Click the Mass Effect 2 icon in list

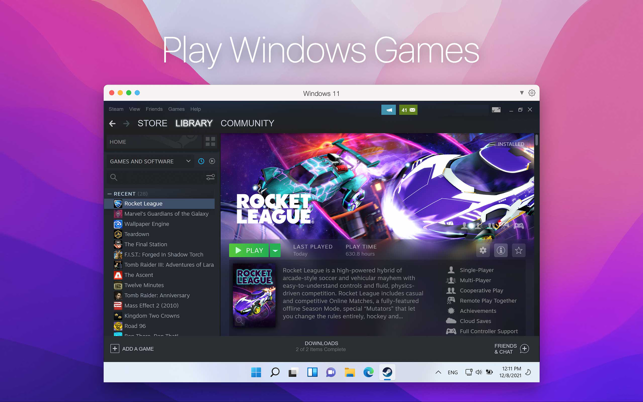click(118, 306)
